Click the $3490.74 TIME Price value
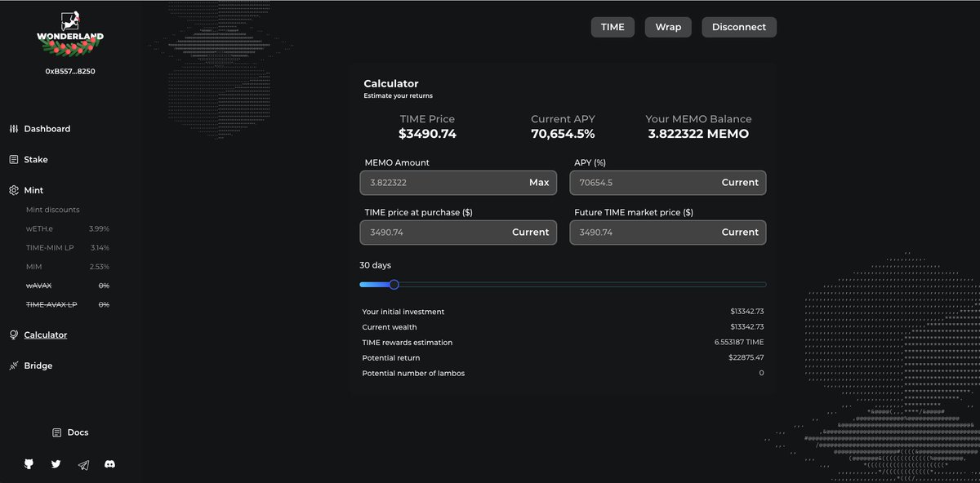 [427, 134]
